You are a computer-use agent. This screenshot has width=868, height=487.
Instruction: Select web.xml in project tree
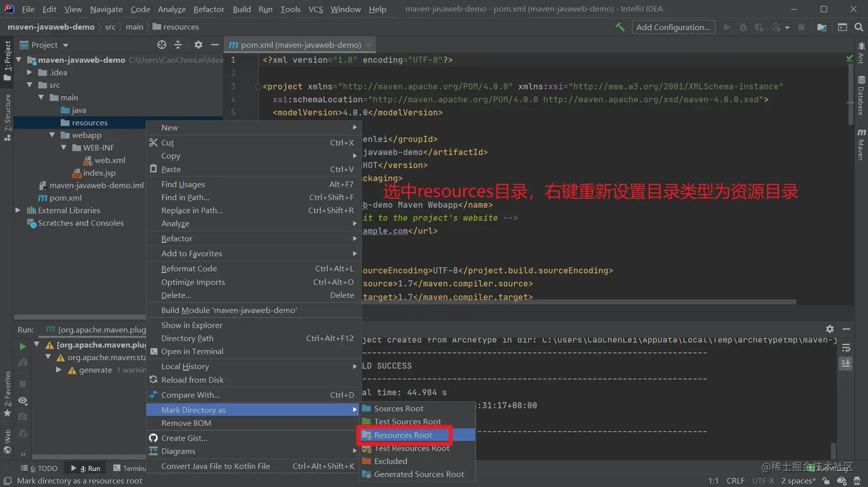click(x=104, y=160)
